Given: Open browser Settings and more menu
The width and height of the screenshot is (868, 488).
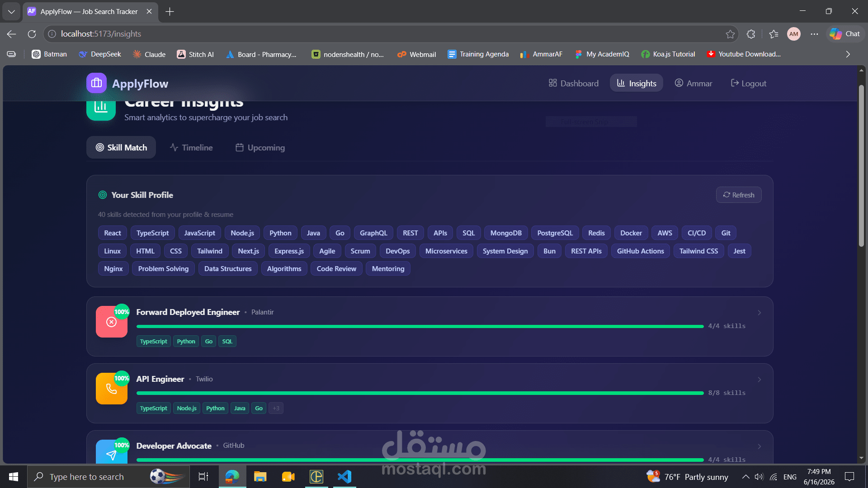Looking at the screenshot, I should 814,34.
